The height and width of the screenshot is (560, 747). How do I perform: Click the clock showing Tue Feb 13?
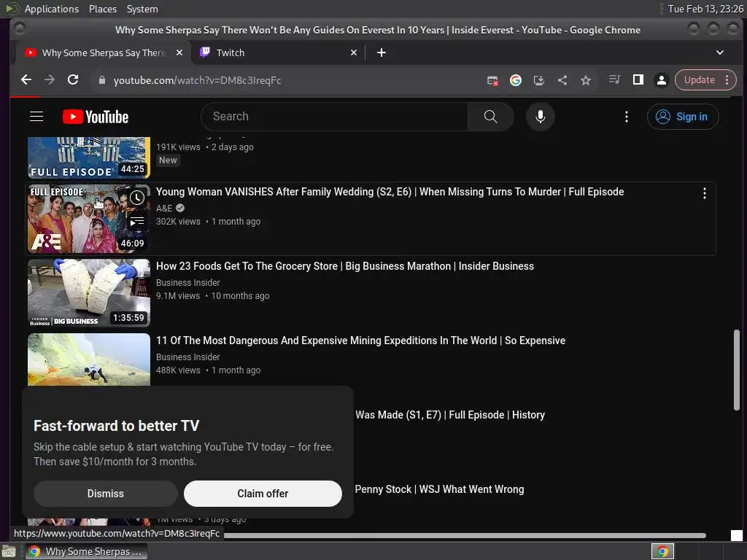click(705, 9)
